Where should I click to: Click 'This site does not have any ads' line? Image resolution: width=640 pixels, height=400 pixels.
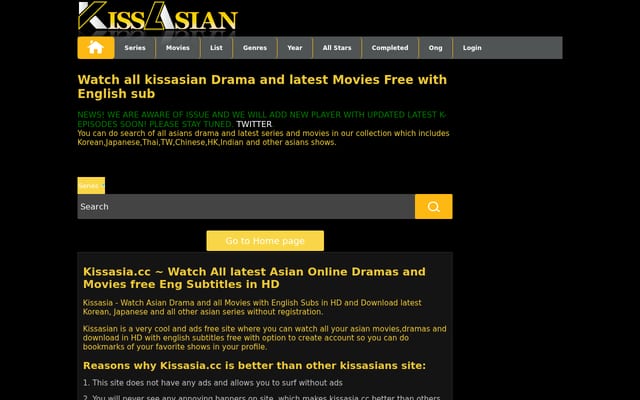[x=213, y=383]
